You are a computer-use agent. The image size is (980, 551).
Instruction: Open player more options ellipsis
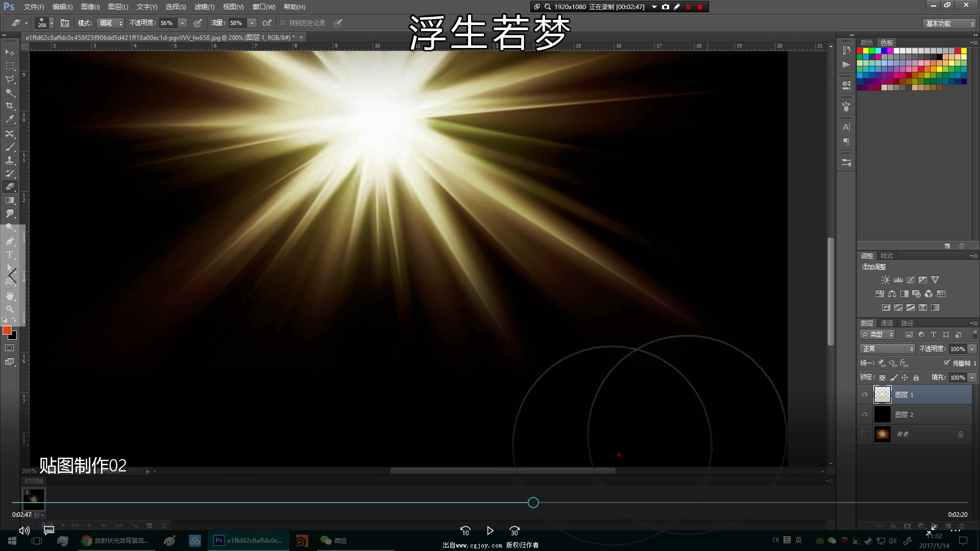click(955, 531)
